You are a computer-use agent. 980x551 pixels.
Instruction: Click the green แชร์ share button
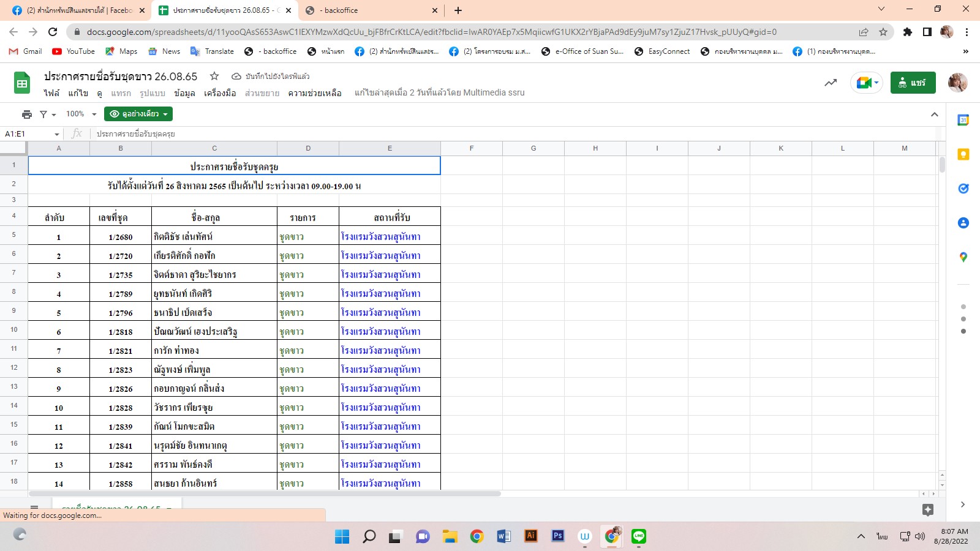click(913, 83)
